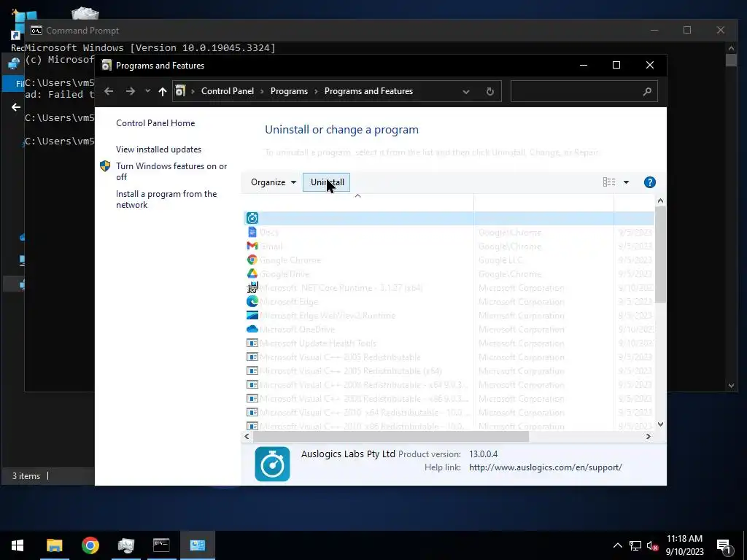Click the program list scroll down arrow
Image resolution: width=747 pixels, height=560 pixels.
(660, 424)
